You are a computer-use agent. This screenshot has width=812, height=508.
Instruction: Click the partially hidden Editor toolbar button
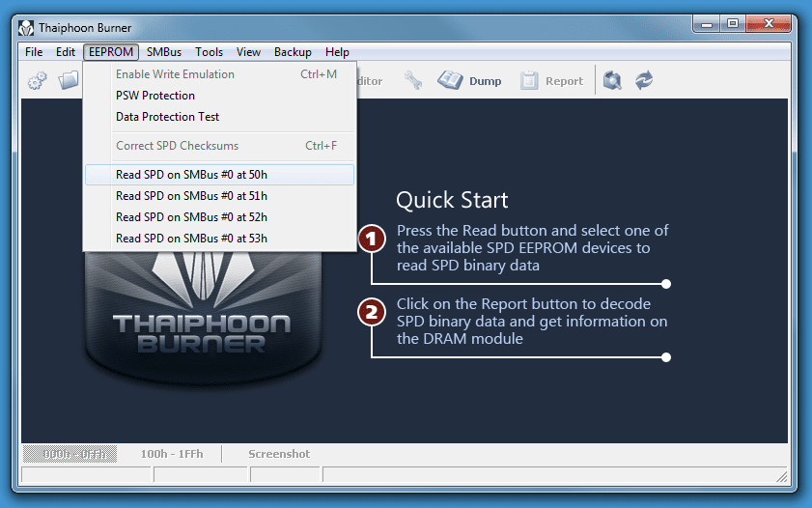pos(370,81)
